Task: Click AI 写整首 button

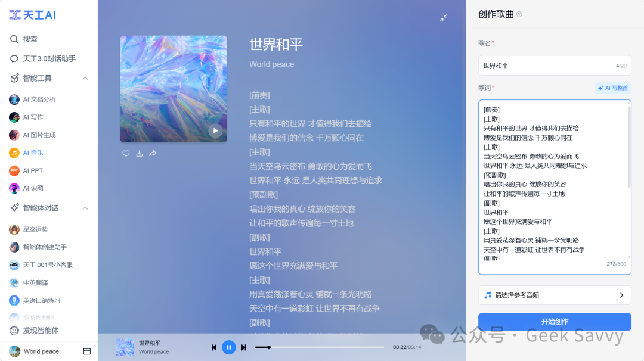Action: [x=613, y=88]
